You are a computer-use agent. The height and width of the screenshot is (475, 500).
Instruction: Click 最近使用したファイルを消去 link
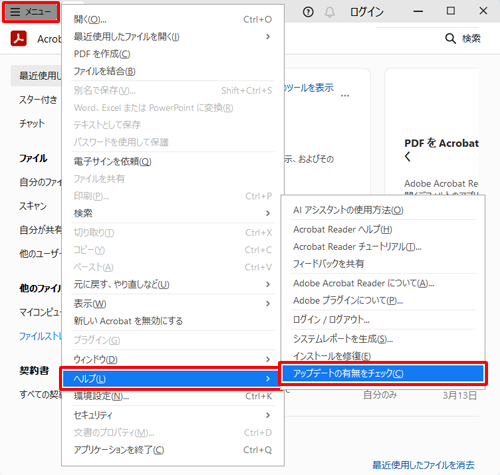pos(423,465)
